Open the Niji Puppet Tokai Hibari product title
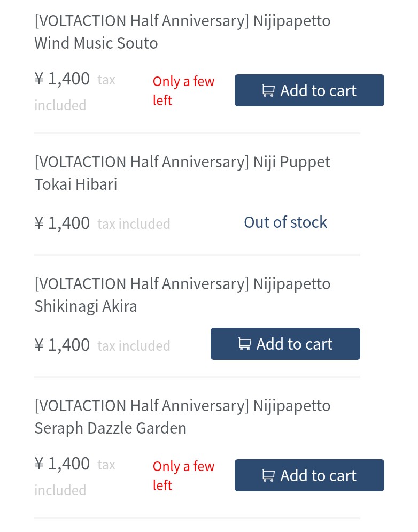 point(182,173)
